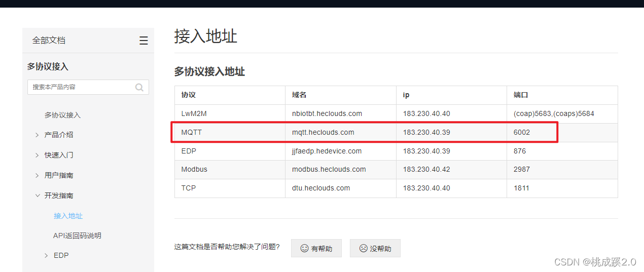This screenshot has width=644, height=272.
Task: Select 接入地址 in sidebar
Action: (68, 216)
